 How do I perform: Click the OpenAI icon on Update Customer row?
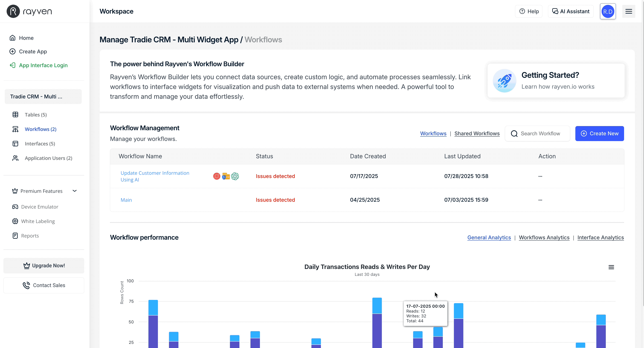pyautogui.click(x=235, y=176)
